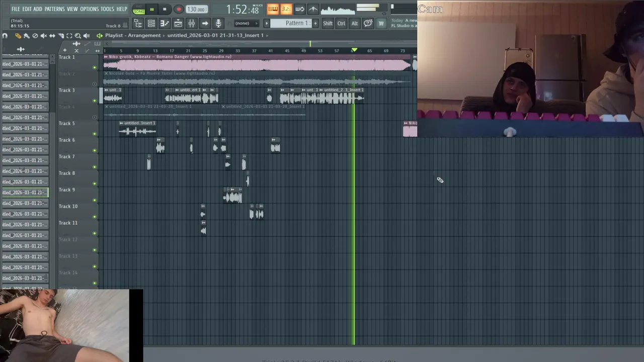
Task: Open the mixer icon
Action: click(x=191, y=24)
